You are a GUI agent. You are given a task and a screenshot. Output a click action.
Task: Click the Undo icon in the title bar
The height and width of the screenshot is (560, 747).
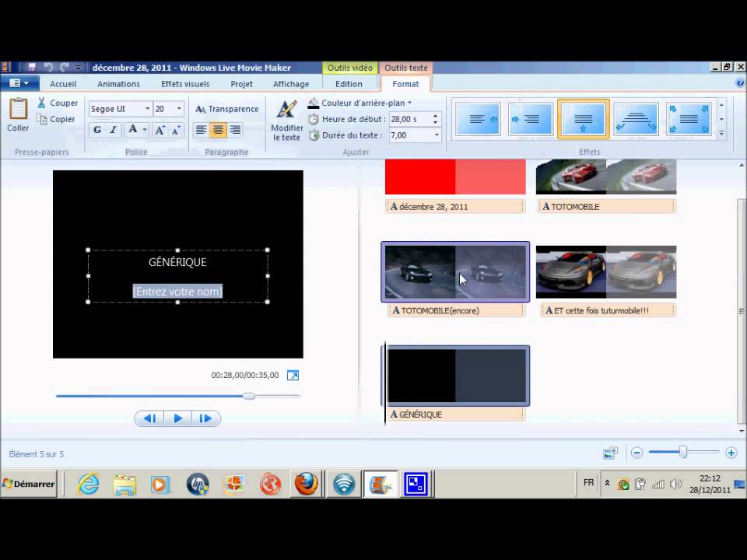click(47, 67)
